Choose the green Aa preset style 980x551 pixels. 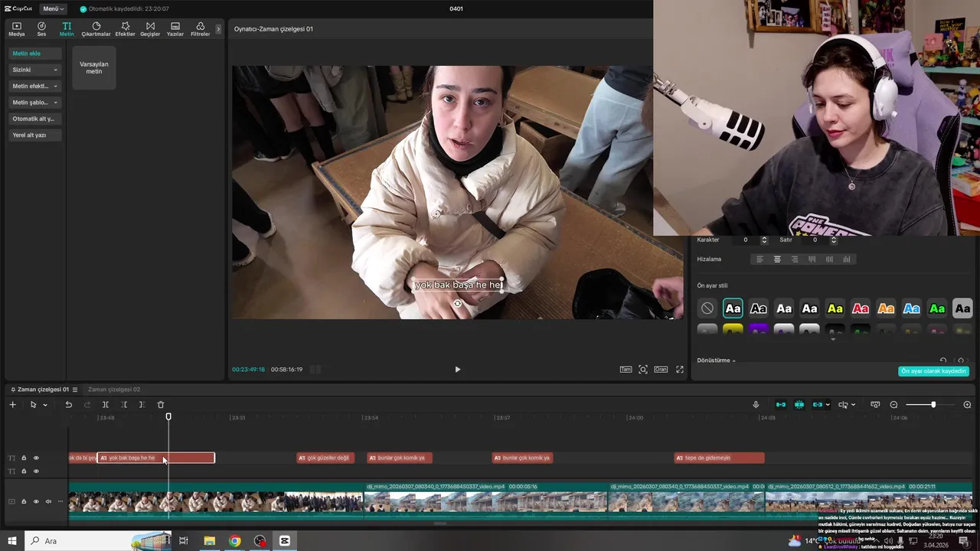[937, 308]
